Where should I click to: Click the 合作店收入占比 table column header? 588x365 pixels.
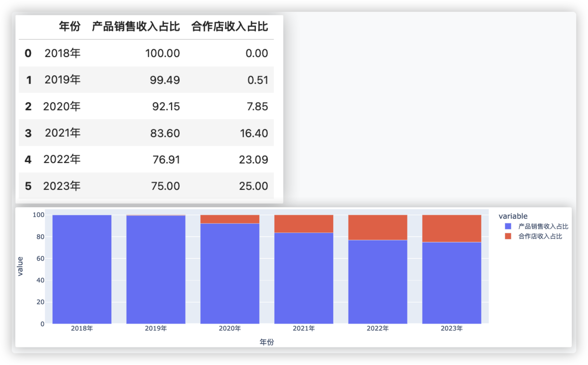tap(230, 26)
